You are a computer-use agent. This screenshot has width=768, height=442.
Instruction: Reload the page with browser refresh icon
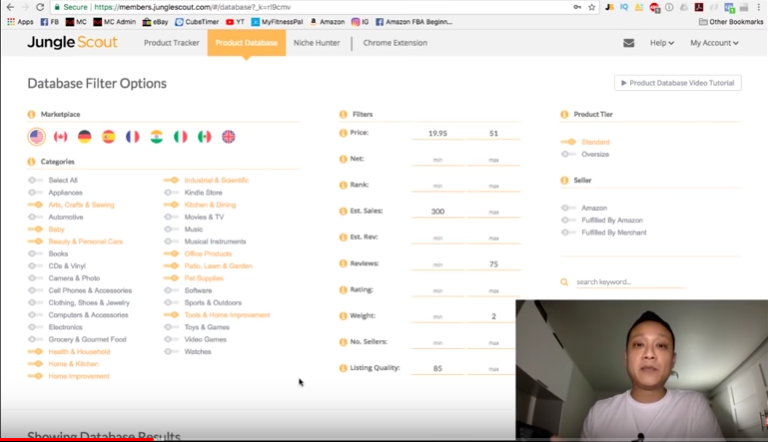[x=40, y=7]
